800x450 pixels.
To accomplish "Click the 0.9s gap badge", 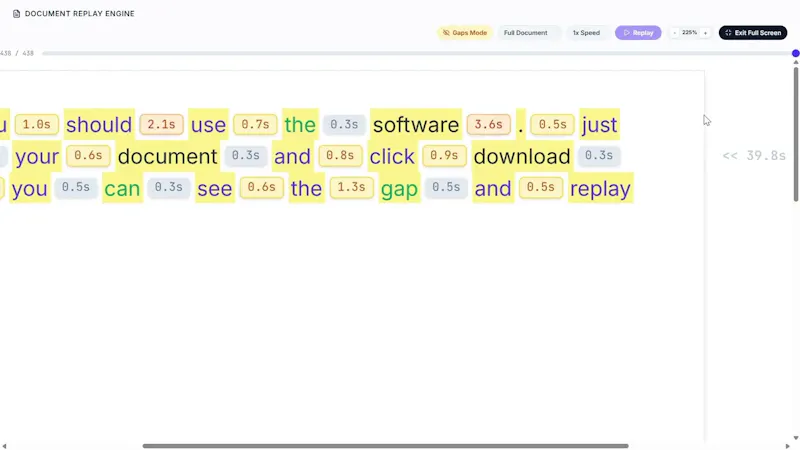I will click(444, 156).
